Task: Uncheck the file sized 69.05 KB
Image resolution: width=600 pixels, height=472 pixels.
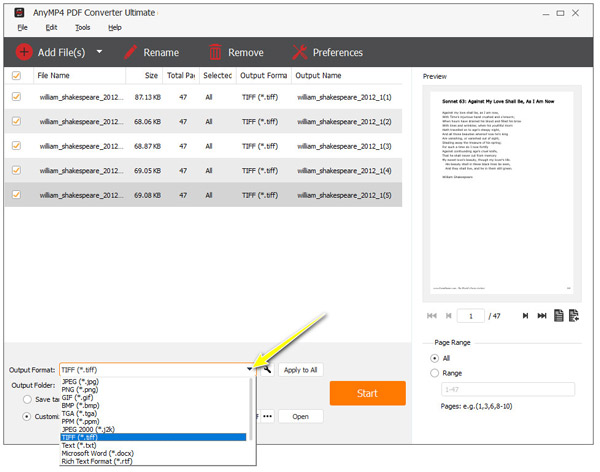Action: click(16, 170)
